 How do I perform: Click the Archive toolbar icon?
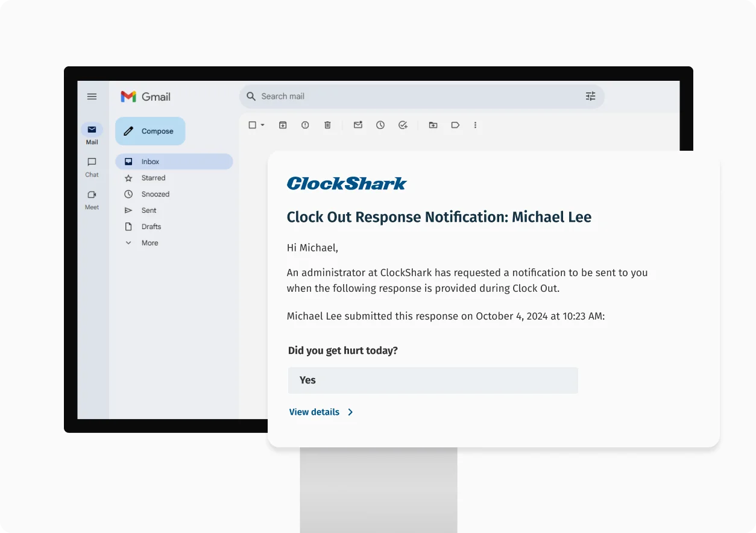[283, 125]
